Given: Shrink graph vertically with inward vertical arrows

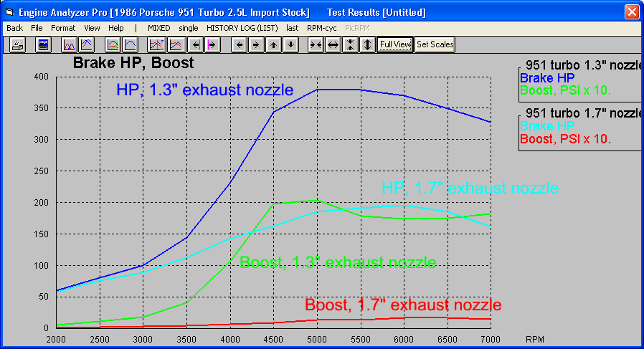Looking at the screenshot, I should pyautogui.click(x=351, y=44).
